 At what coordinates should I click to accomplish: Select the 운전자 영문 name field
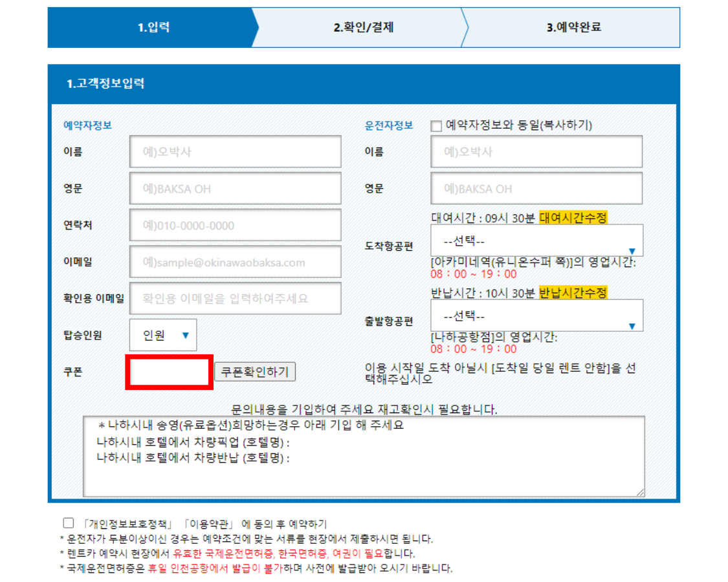(x=536, y=189)
